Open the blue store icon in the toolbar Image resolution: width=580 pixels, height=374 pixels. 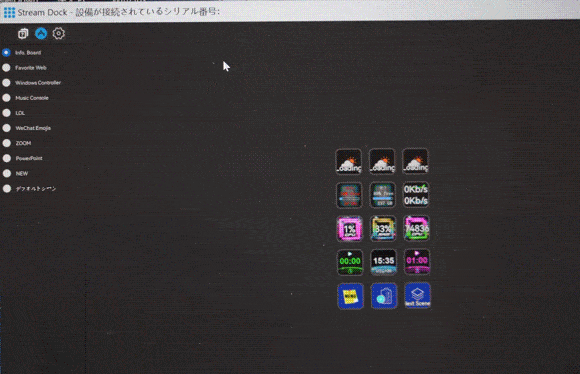41,34
